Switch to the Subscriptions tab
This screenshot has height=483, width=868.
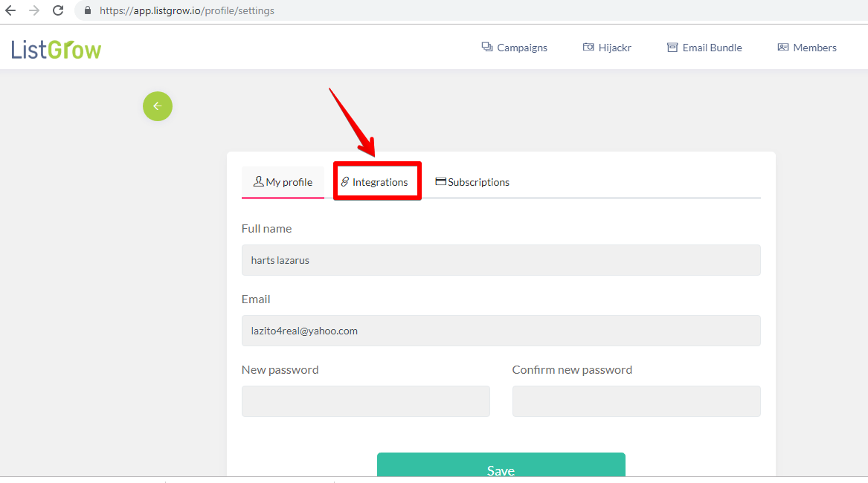coord(472,182)
